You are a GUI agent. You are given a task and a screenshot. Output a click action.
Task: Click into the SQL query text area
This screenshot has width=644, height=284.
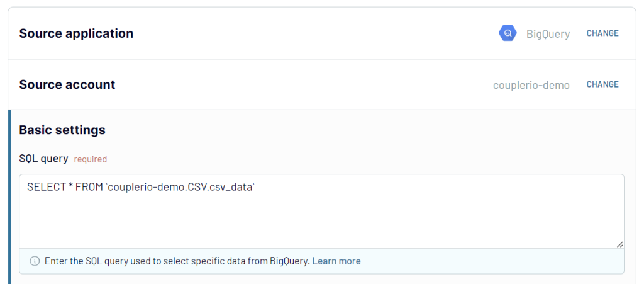(x=321, y=211)
